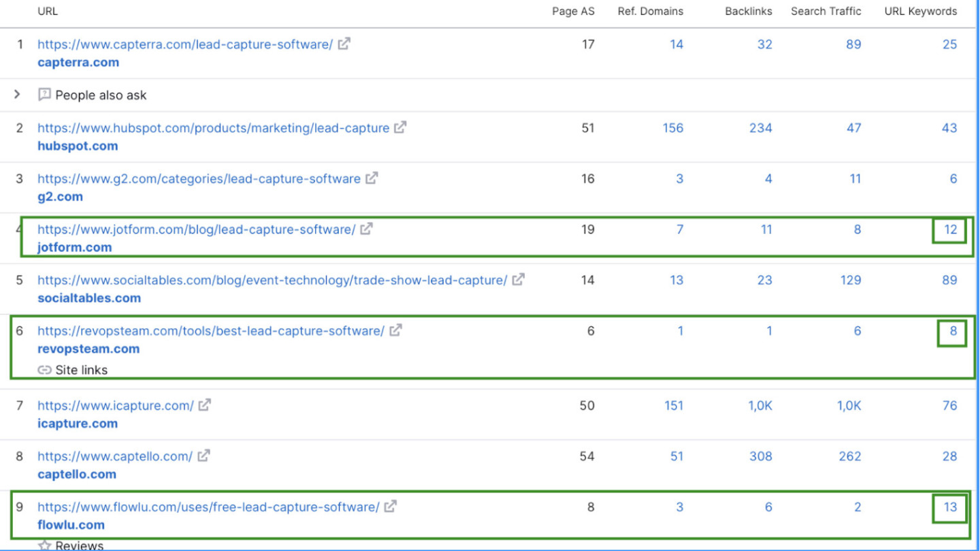Open the revopsteam best-lead-capture-software URL
980x551 pixels.
click(x=211, y=331)
